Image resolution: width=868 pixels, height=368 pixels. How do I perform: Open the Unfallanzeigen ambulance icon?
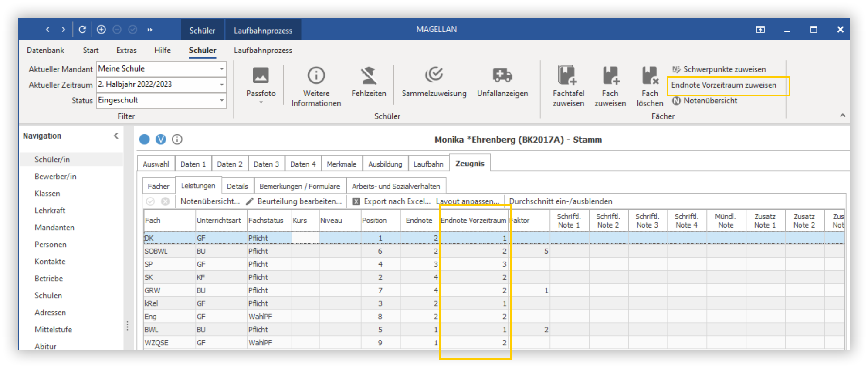pyautogui.click(x=502, y=75)
